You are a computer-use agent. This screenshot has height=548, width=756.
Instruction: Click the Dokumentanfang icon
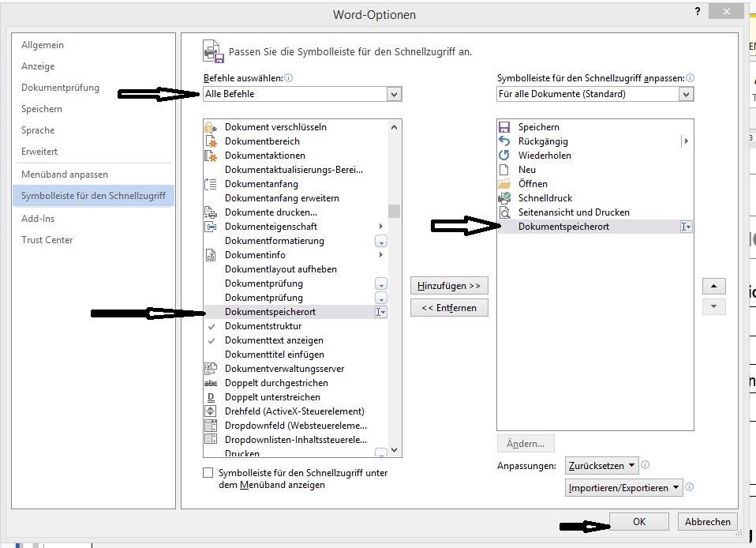(x=211, y=184)
